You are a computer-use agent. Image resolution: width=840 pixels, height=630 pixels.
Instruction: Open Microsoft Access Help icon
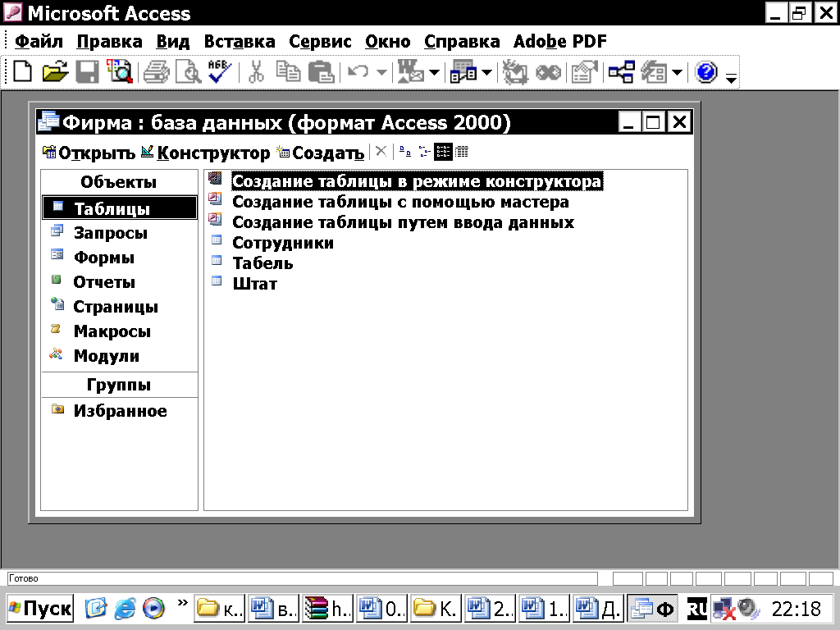coord(706,72)
